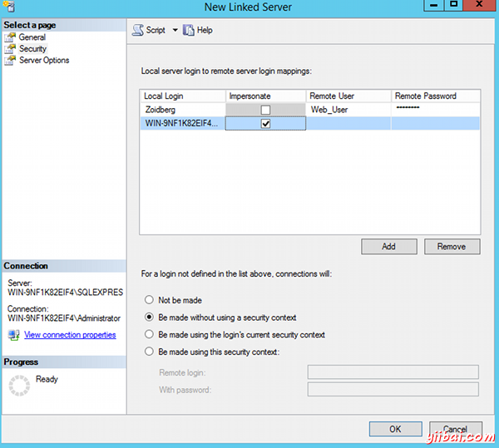Click Zoidberg's remote password cell
The width and height of the screenshot is (499, 448).
[x=435, y=110]
